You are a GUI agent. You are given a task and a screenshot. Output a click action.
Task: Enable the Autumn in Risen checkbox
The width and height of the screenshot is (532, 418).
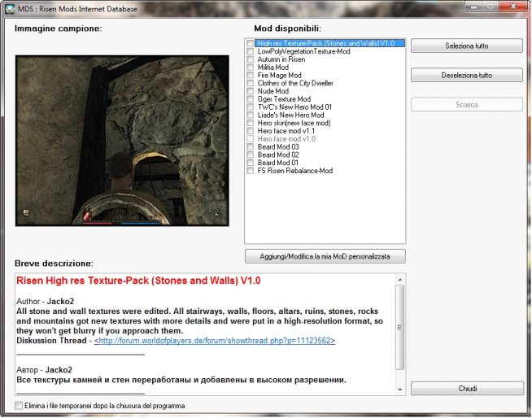pyautogui.click(x=250, y=59)
